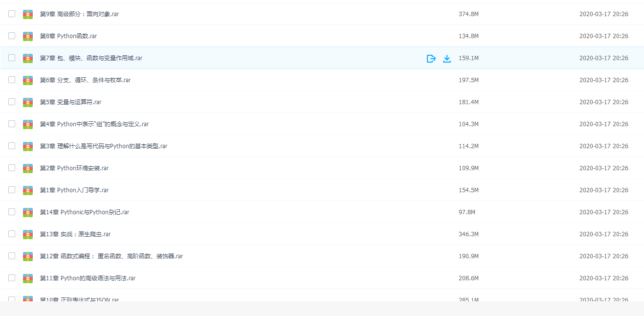The height and width of the screenshot is (316, 644).
Task: Select the checkbox for 第14章 Pythonic row
Action: (12, 212)
